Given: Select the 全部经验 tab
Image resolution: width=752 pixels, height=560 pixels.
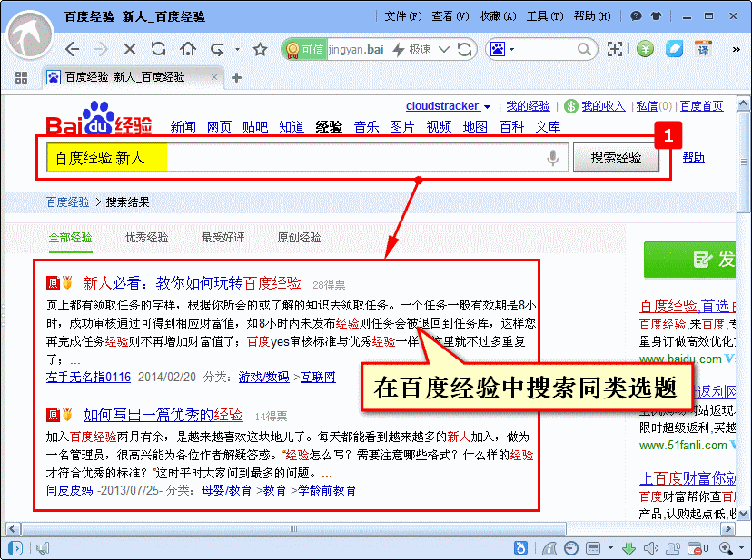Looking at the screenshot, I should point(71,237).
